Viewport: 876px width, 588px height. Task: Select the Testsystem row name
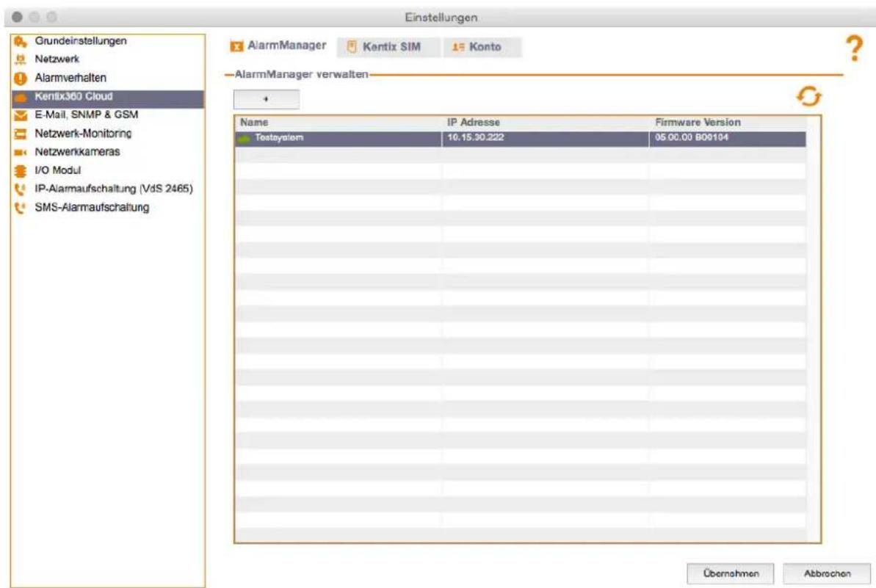click(279, 138)
